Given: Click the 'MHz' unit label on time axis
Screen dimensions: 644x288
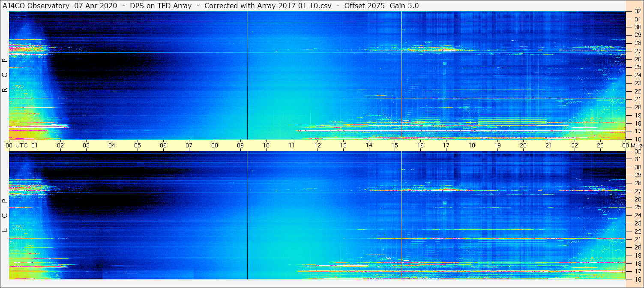Looking at the screenshot, I should pyautogui.click(x=636, y=145).
